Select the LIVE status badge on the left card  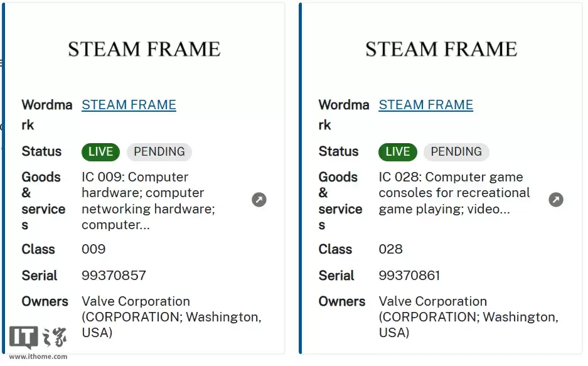100,151
